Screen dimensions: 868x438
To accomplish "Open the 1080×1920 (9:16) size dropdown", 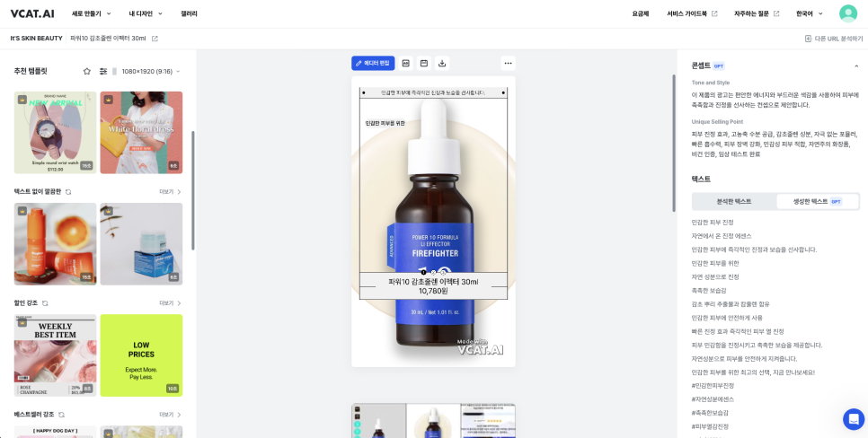I will click(x=146, y=71).
